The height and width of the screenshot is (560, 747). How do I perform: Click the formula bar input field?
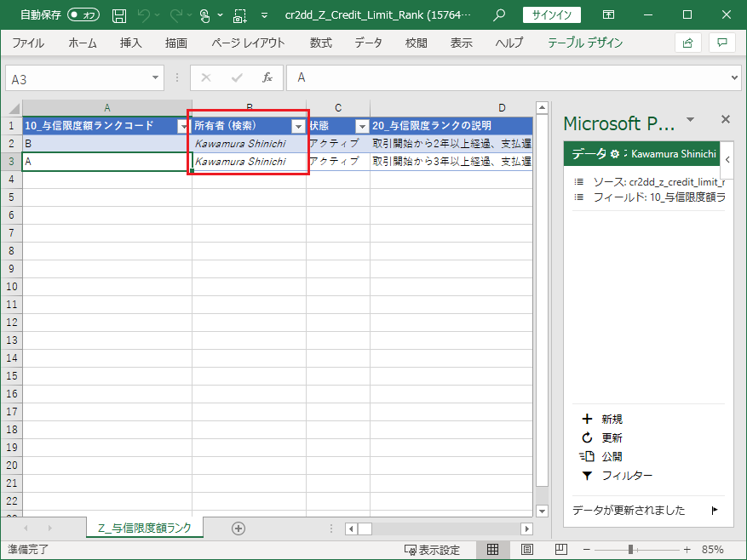tap(508, 78)
